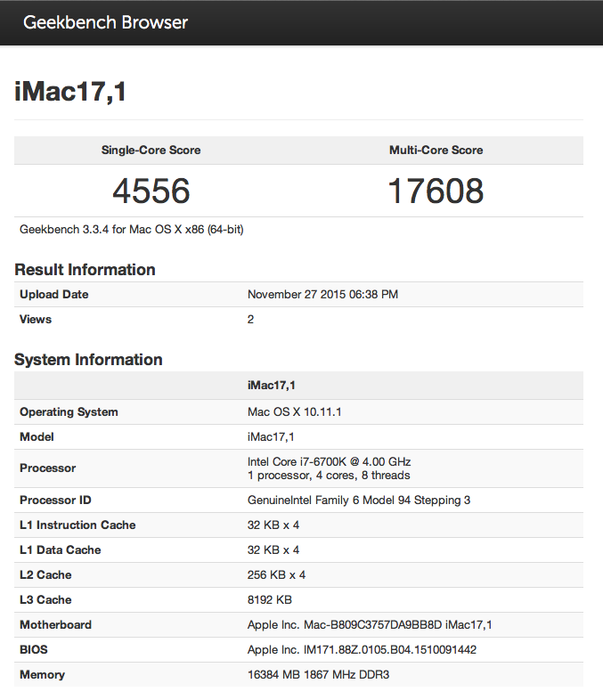Select the 256 KB x 4 value
Viewport: 603px width, 700px height.
point(276,574)
